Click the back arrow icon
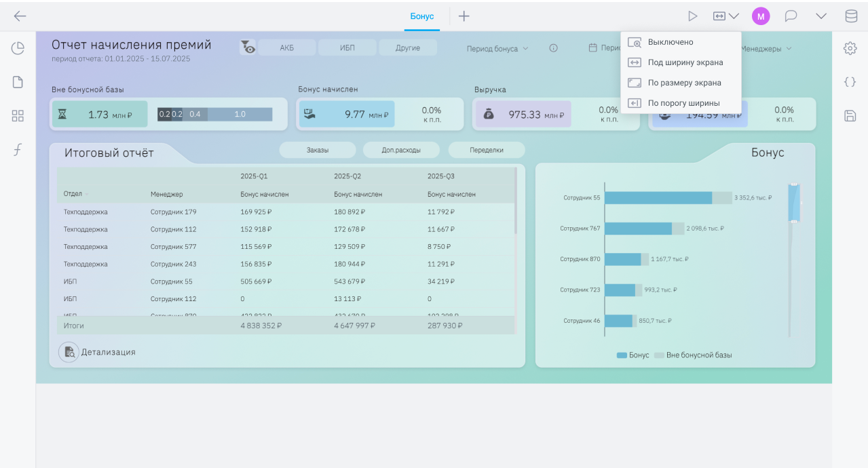The image size is (868, 468). click(20, 16)
